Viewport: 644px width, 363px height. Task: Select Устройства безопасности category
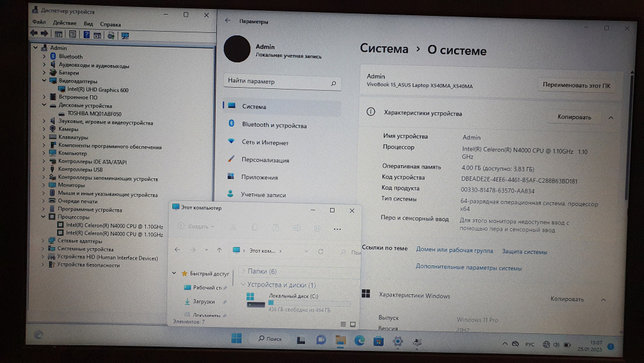tap(89, 265)
